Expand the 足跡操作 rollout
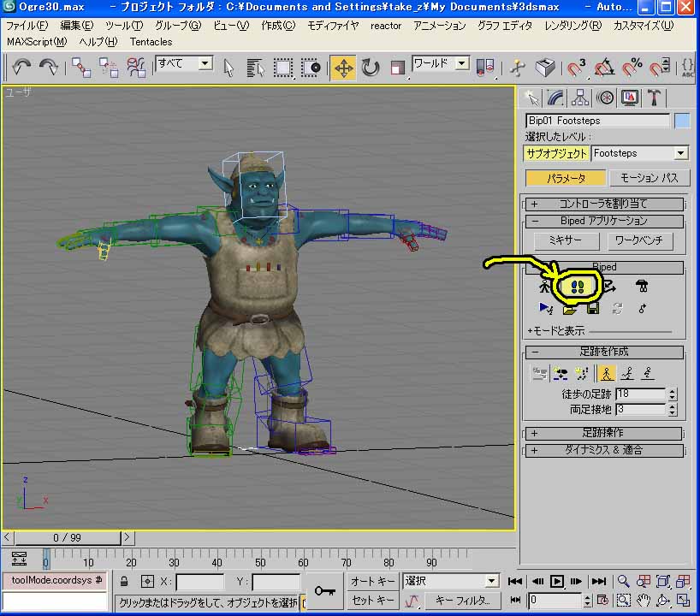Image resolution: width=700 pixels, height=616 pixels. (604, 434)
